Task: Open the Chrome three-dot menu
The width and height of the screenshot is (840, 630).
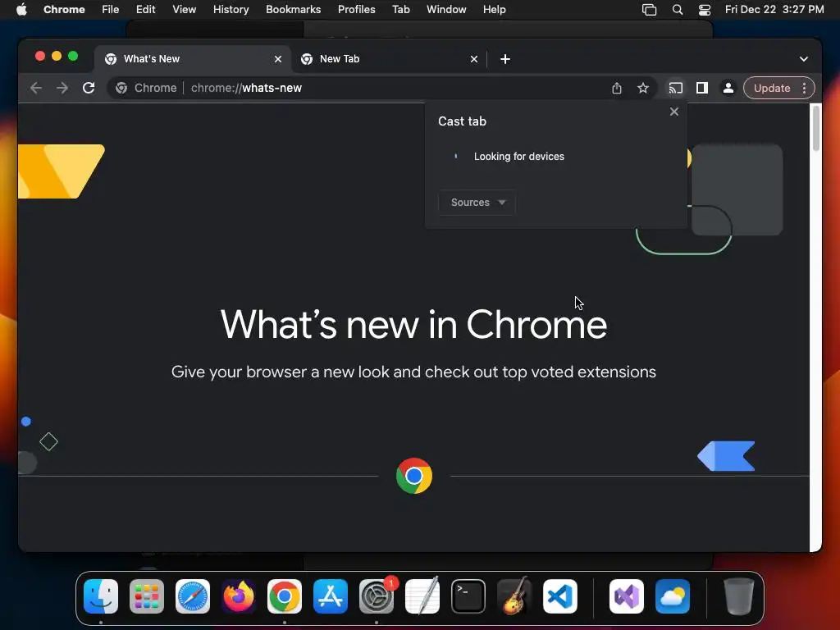Action: coord(804,88)
